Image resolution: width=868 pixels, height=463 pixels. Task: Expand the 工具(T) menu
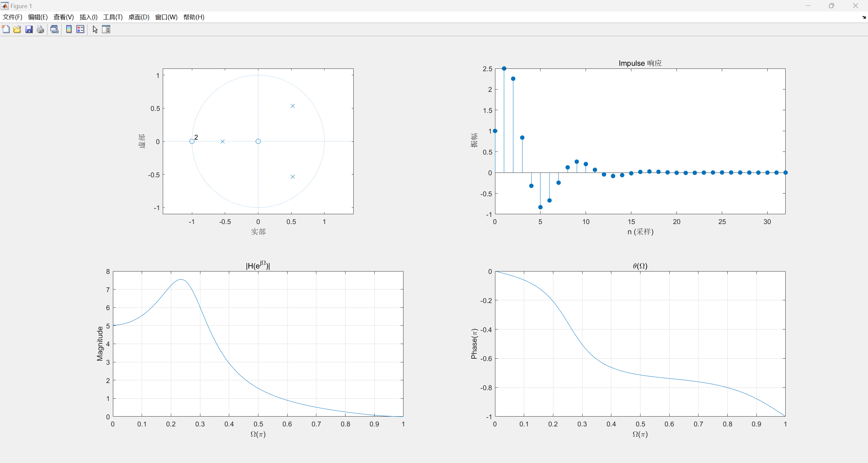pos(113,17)
